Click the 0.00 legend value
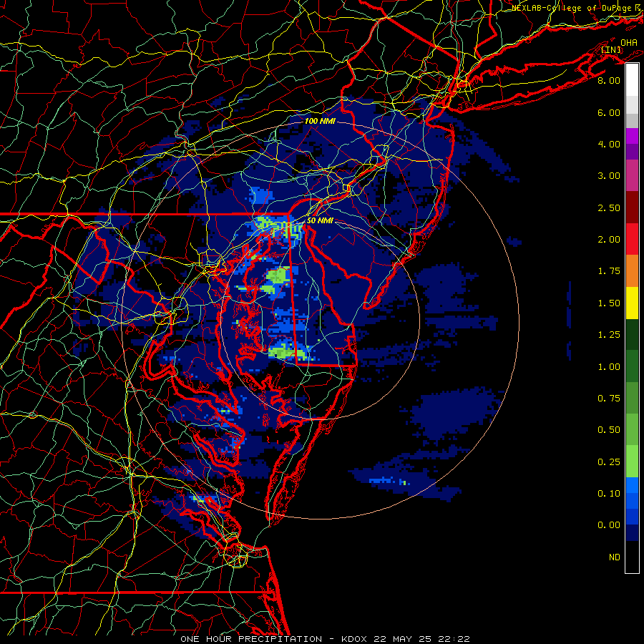 [x=609, y=525]
